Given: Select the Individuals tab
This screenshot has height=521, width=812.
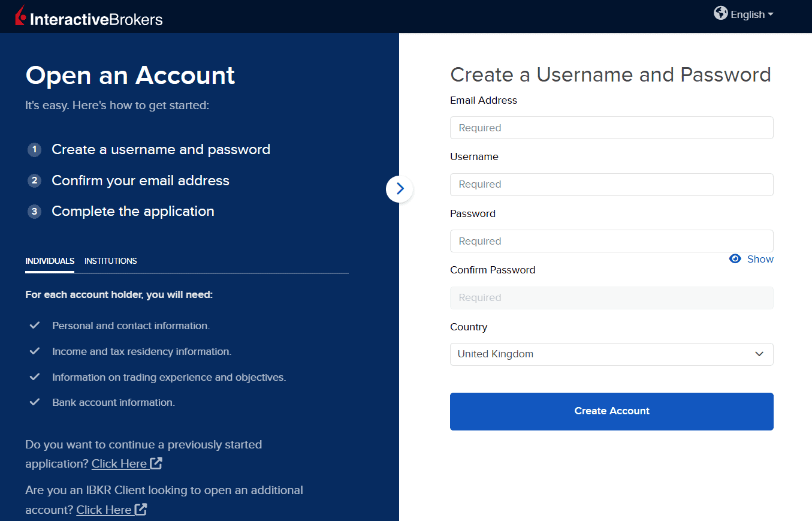Looking at the screenshot, I should pyautogui.click(x=50, y=261).
